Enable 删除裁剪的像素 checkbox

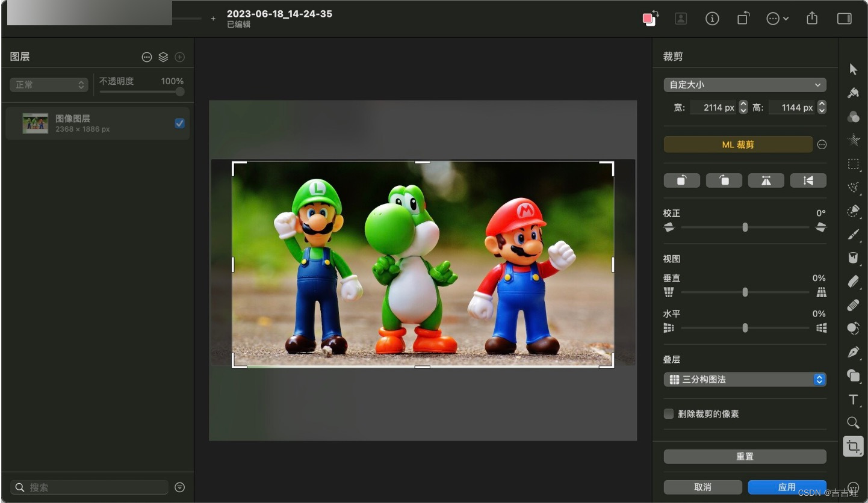click(x=668, y=414)
